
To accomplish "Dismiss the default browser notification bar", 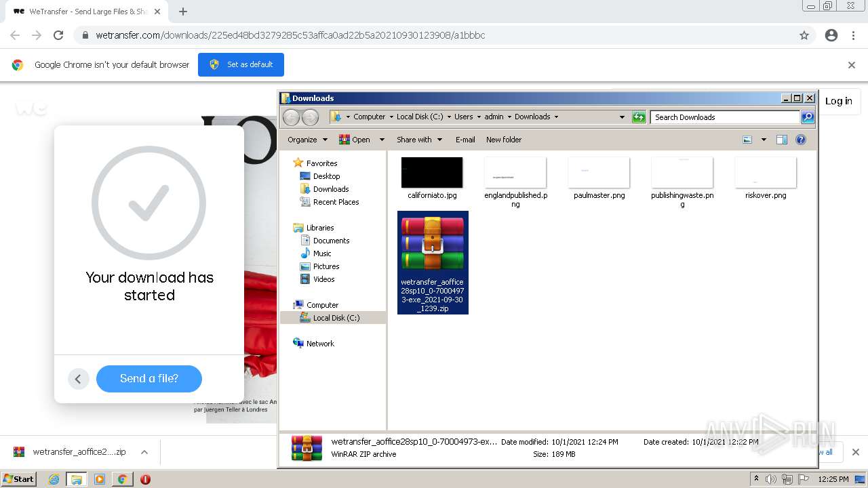I will point(852,65).
